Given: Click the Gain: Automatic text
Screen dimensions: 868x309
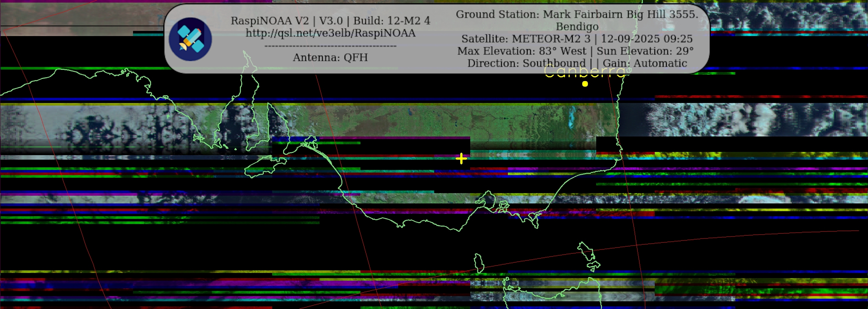Looking at the screenshot, I should (x=645, y=63).
